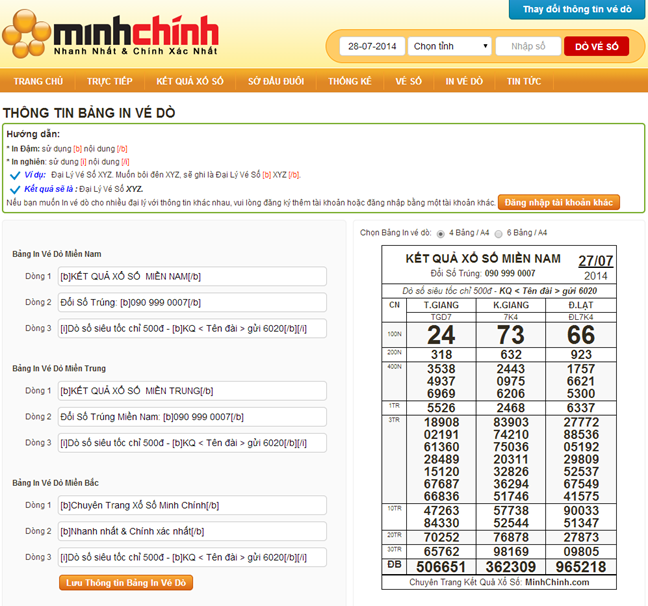The height and width of the screenshot is (606, 648).
Task: Edit Miền Bắc Dòng 3 field
Action: point(192,558)
